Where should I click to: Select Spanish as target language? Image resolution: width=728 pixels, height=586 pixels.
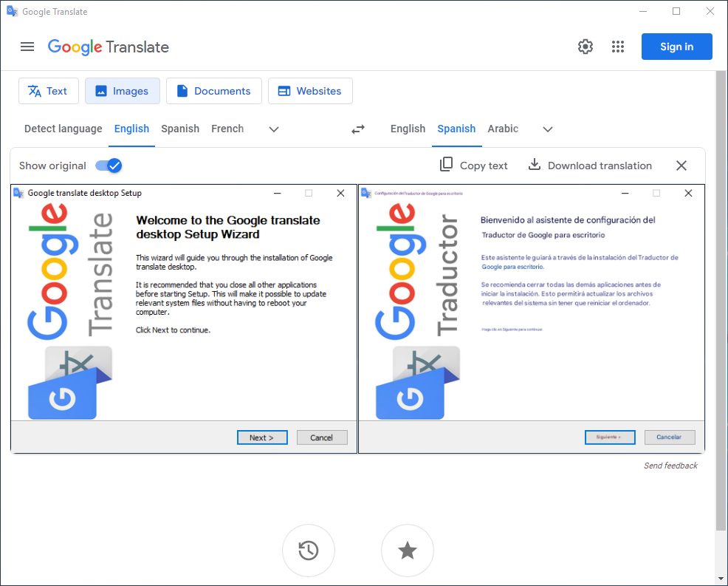click(x=456, y=129)
